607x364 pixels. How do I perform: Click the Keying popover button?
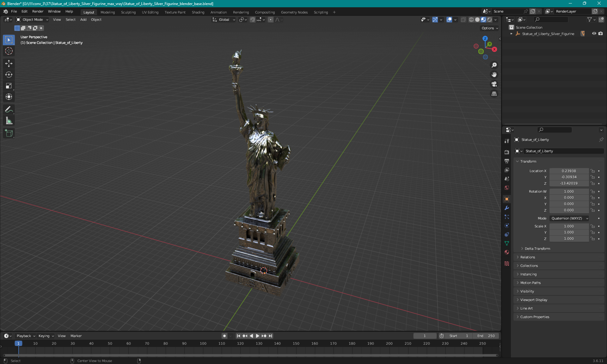click(46, 336)
